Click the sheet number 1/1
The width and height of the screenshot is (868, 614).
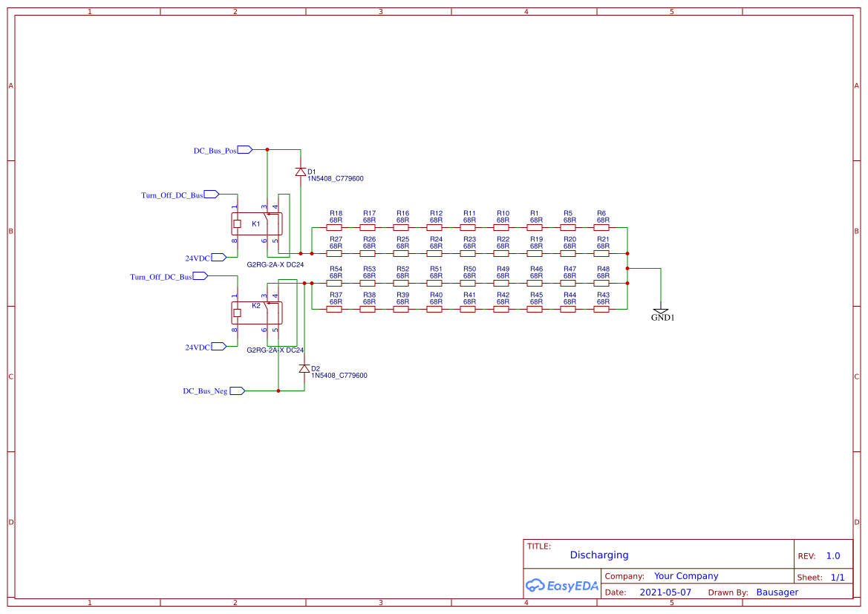click(x=837, y=577)
